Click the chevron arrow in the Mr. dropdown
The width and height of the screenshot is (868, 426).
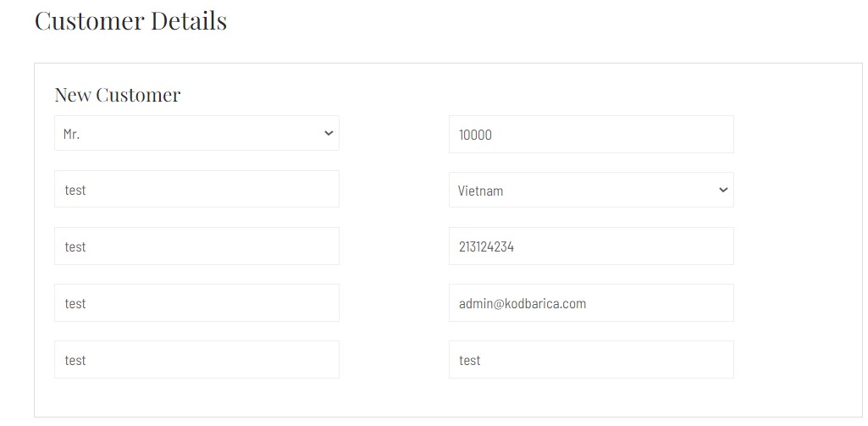[329, 133]
